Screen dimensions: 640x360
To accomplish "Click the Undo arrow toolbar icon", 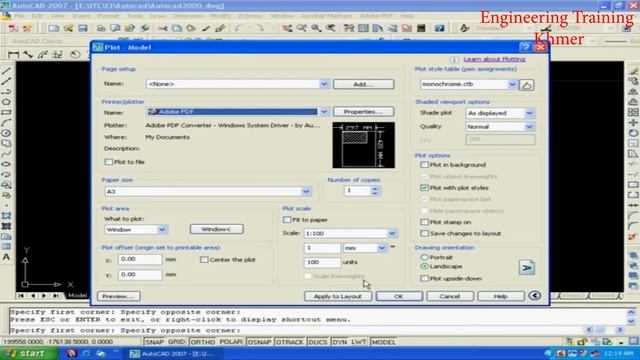I will 239,28.
